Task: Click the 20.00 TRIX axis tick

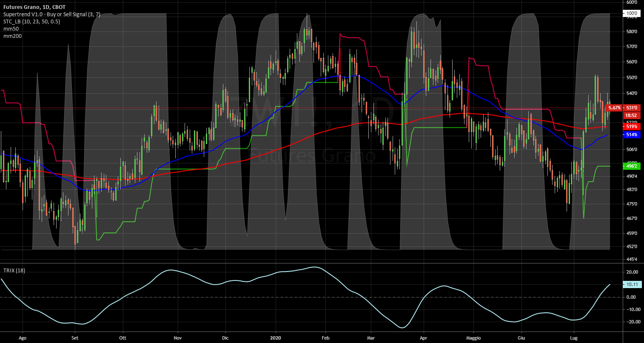Action: pos(632,272)
